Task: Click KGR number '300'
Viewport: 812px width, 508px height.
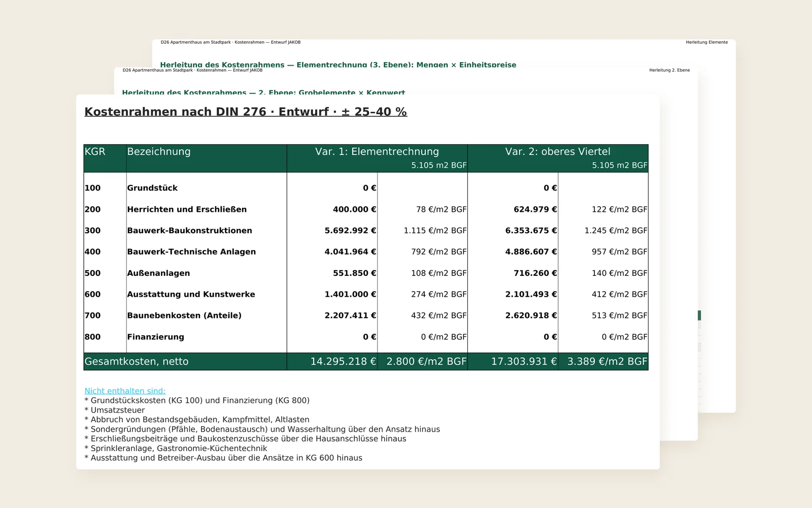Action: pos(92,231)
